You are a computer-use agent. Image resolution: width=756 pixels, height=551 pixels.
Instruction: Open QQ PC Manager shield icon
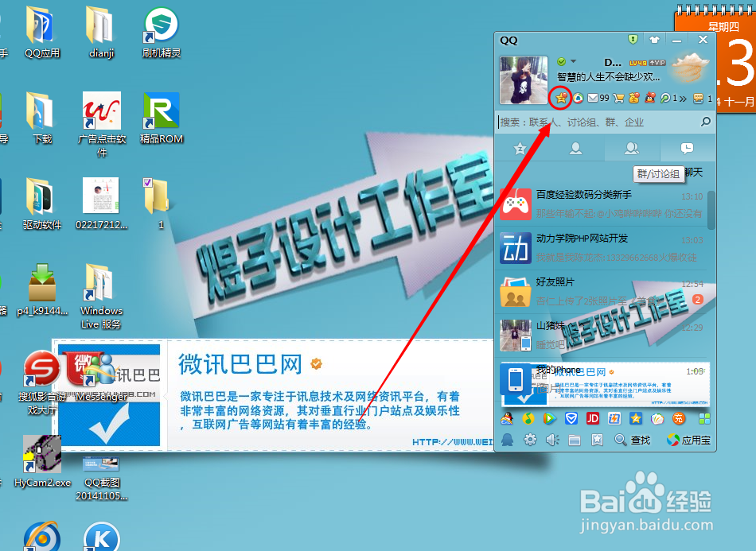[571, 418]
